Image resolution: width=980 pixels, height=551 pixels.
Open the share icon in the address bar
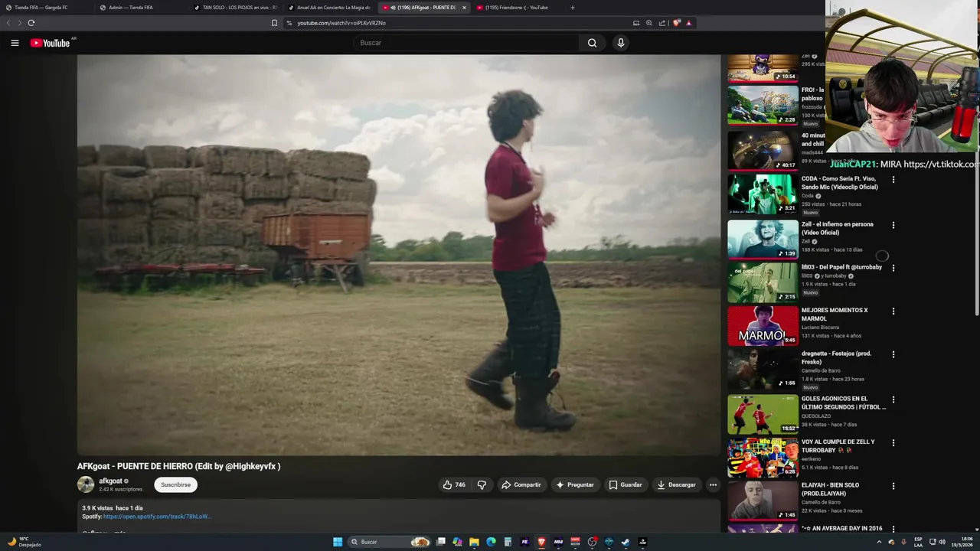662,23
